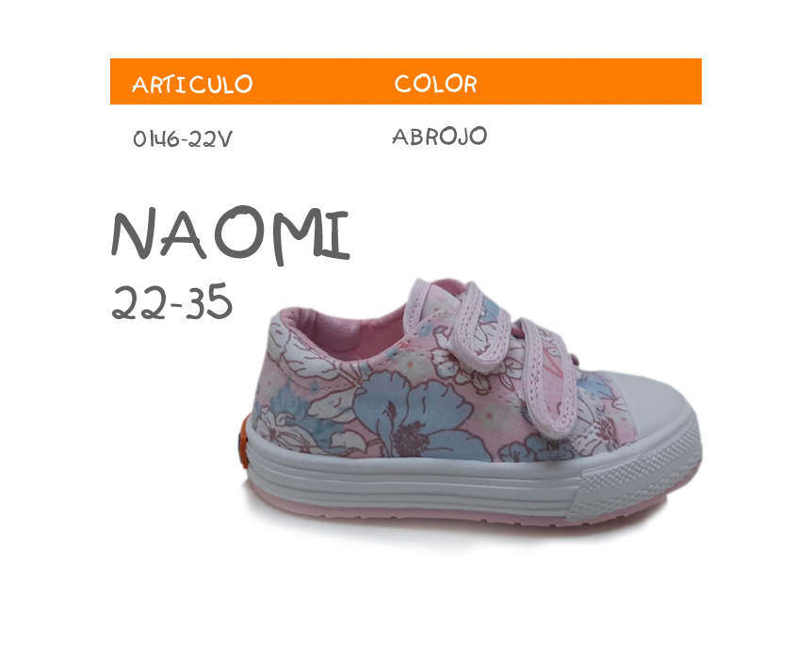This screenshot has height=659, width=812.
Task: Click the COLOR column header
Action: pyautogui.click(x=435, y=84)
